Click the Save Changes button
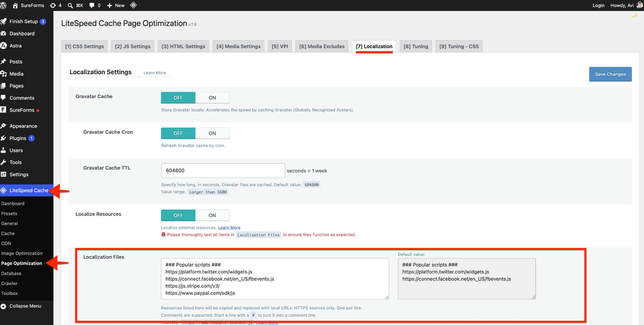The width and height of the screenshot is (644, 325). [x=610, y=74]
